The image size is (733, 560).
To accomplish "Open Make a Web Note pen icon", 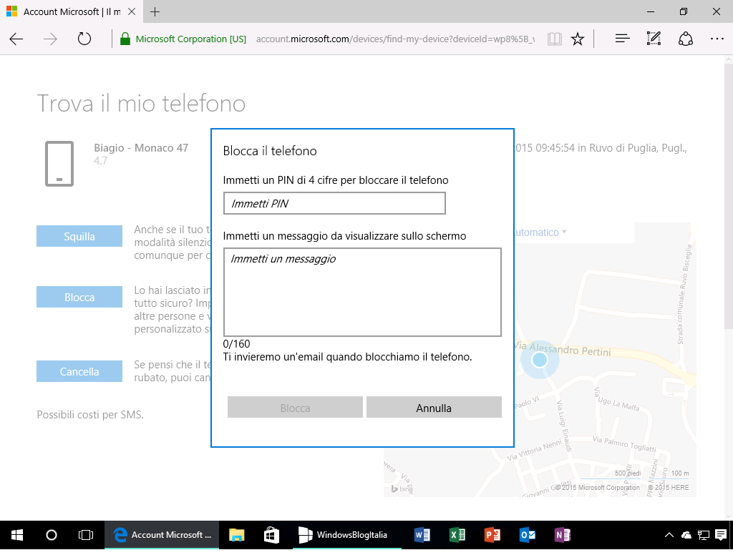I will (654, 39).
